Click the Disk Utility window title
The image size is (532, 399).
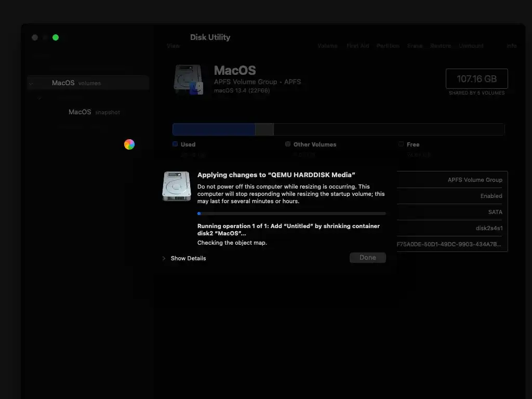tap(210, 37)
